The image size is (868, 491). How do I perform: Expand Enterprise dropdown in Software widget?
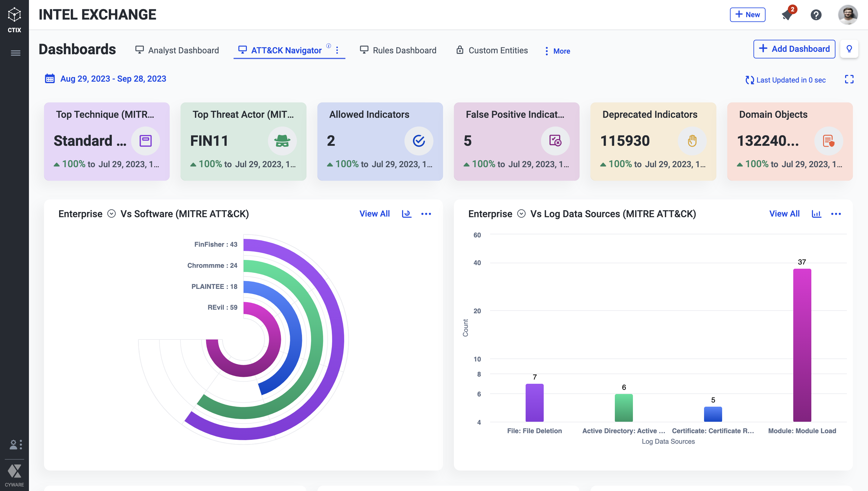(x=111, y=214)
